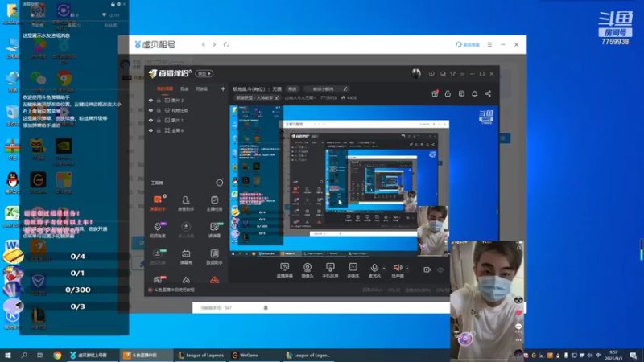Switch to first League of Legends taskbar window

[201, 355]
